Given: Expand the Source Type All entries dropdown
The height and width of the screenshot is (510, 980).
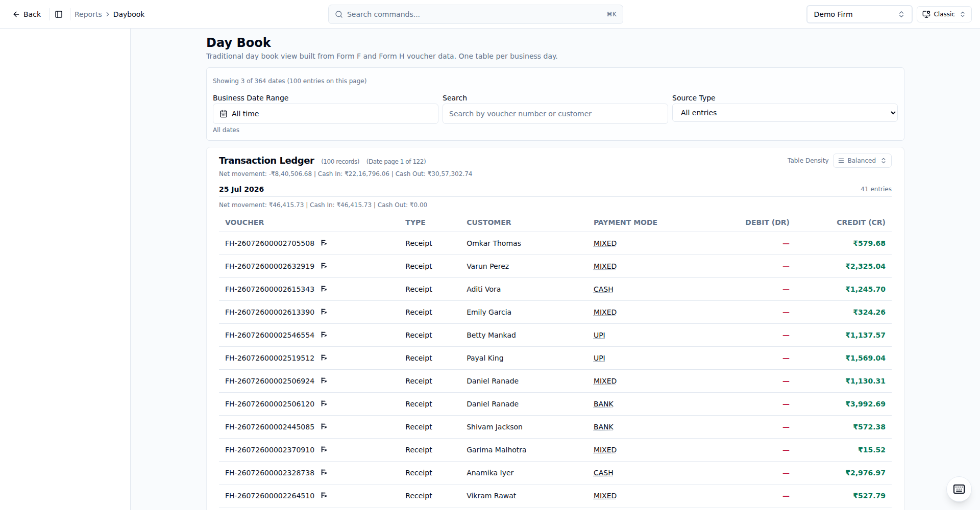Looking at the screenshot, I should [785, 113].
